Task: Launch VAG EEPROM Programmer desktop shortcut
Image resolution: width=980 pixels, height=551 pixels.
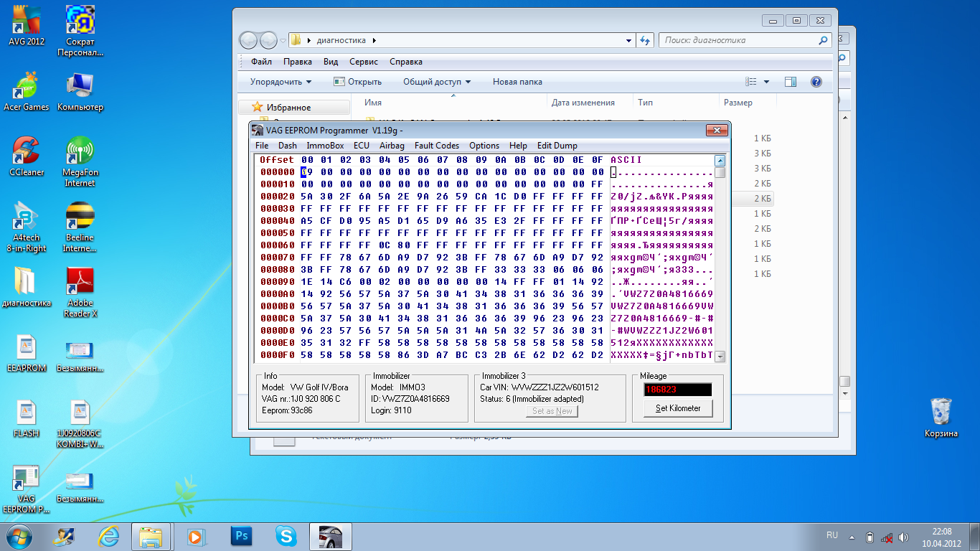Action: point(27,489)
